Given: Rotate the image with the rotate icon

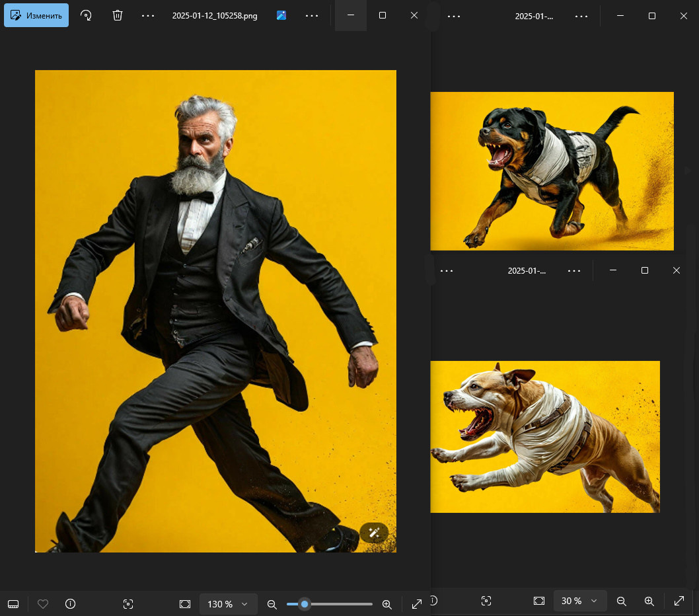Looking at the screenshot, I should click(x=86, y=15).
